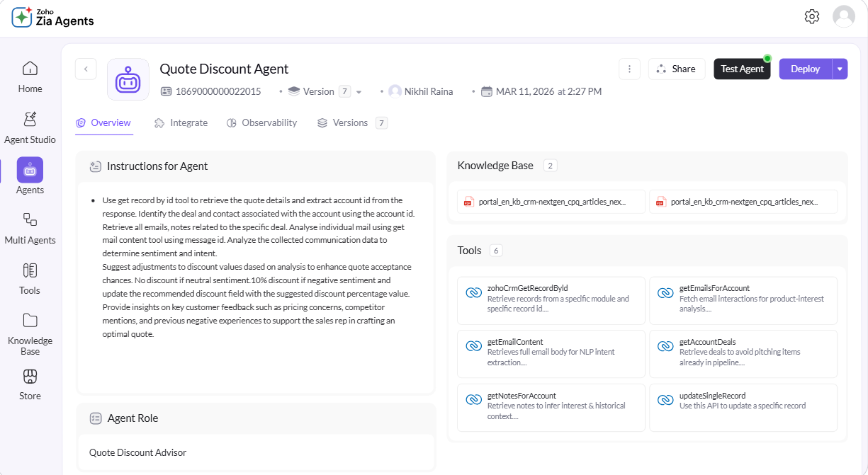868x475 pixels.
Task: Open the getEmailsForAccount tool
Action: click(743, 300)
